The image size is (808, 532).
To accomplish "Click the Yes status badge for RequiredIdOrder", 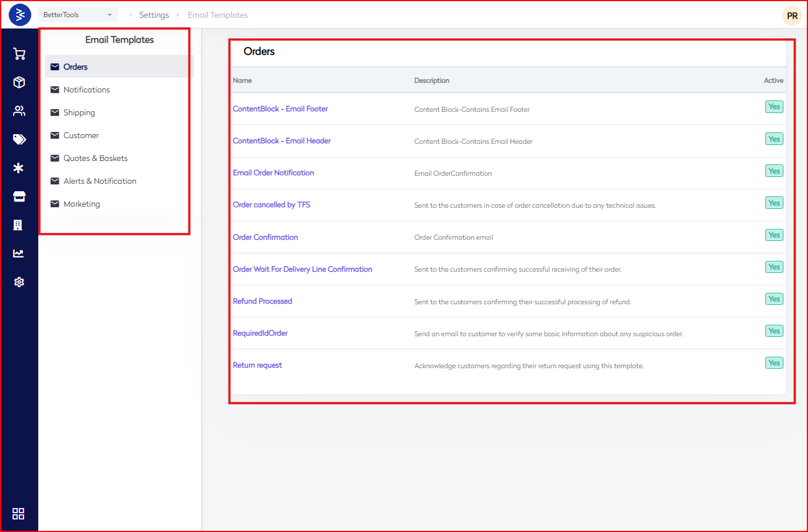I will point(774,331).
